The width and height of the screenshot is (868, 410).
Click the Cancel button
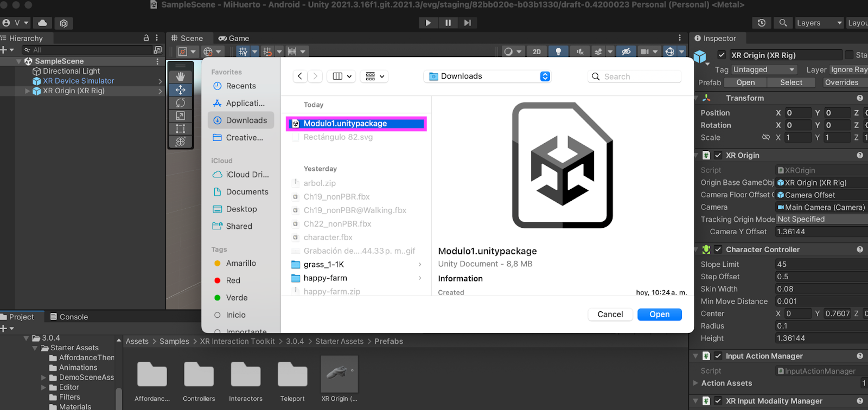[x=610, y=315]
